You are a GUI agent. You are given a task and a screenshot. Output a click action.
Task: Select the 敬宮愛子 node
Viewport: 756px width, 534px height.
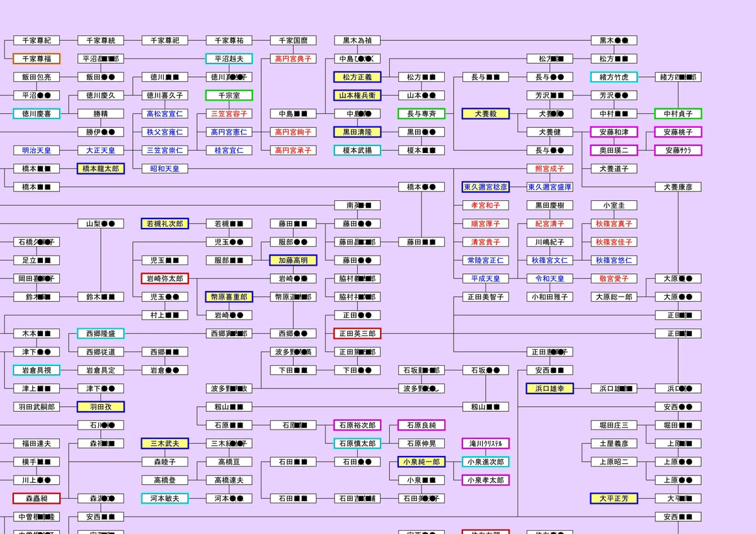(x=615, y=278)
